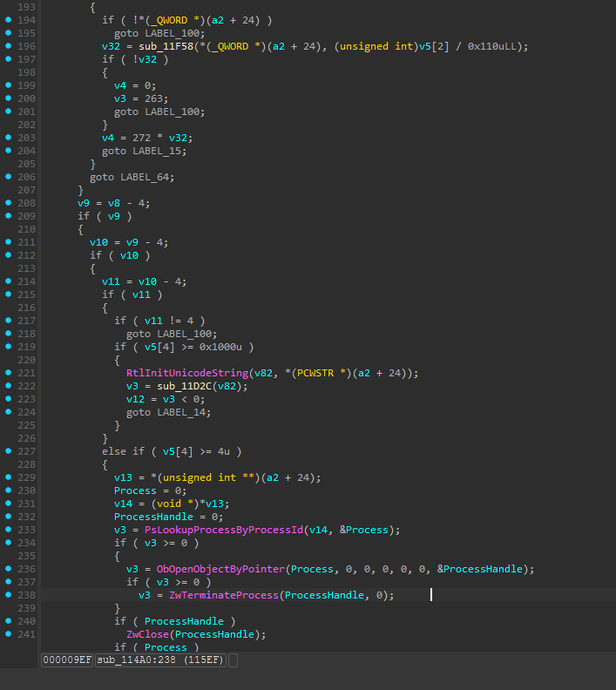Image resolution: width=616 pixels, height=690 pixels.
Task: Click the Process variable on line 230
Action: coord(136,490)
